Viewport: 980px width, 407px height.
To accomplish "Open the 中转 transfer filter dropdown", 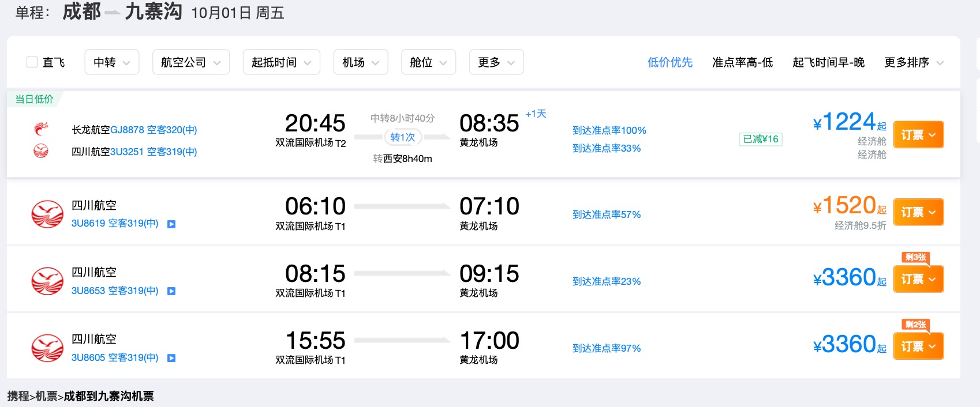I will pos(112,62).
